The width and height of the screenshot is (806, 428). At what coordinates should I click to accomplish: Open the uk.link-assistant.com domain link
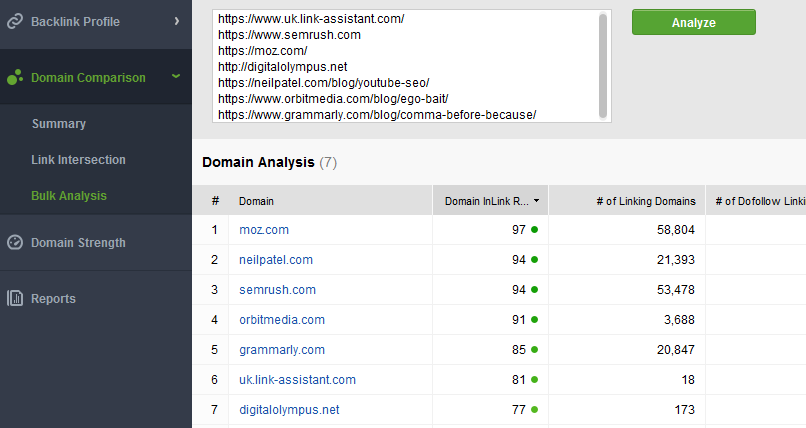pos(297,380)
